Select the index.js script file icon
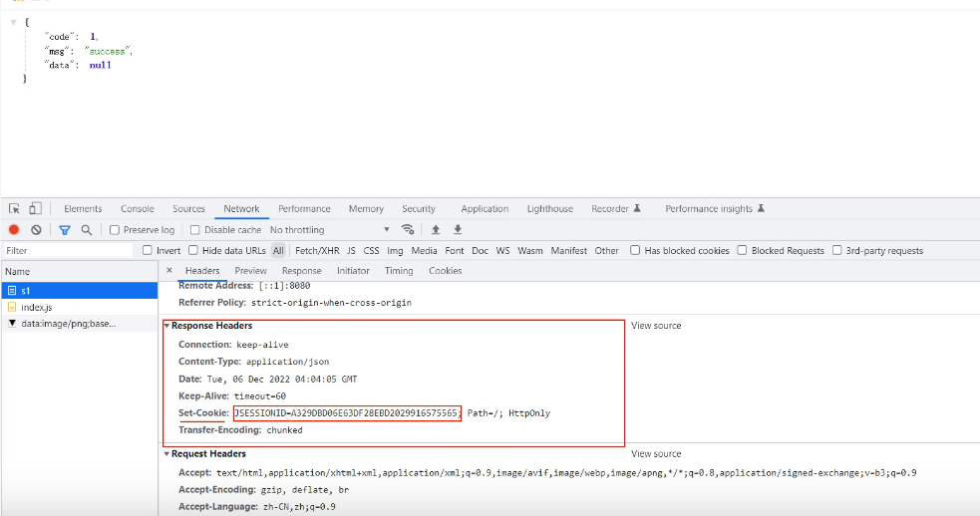 (x=12, y=308)
